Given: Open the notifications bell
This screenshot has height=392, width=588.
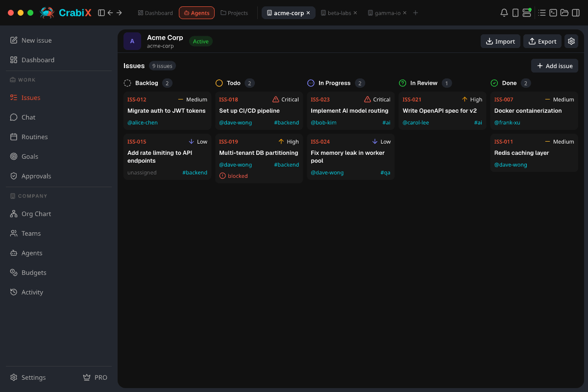Looking at the screenshot, I should (x=504, y=13).
